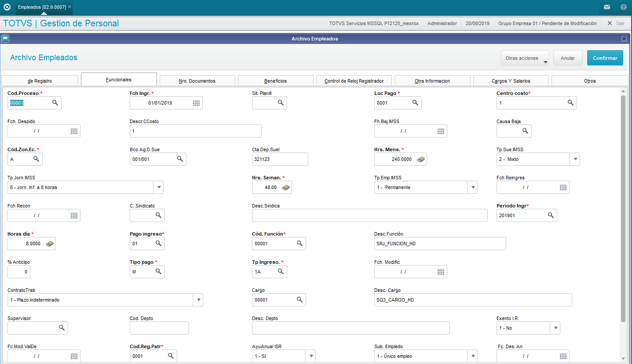Open the Cód. Función search magnifier
The image size is (632, 364).
[x=300, y=243]
